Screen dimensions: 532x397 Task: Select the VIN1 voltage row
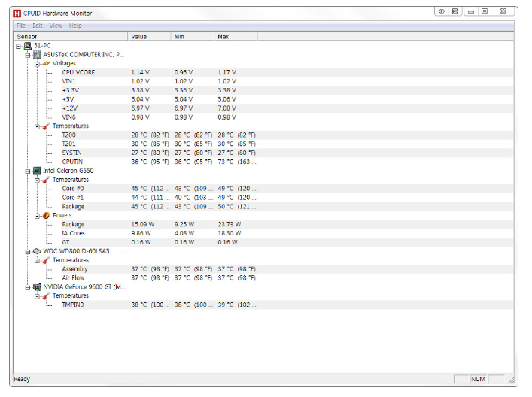pyautogui.click(x=287, y=81)
